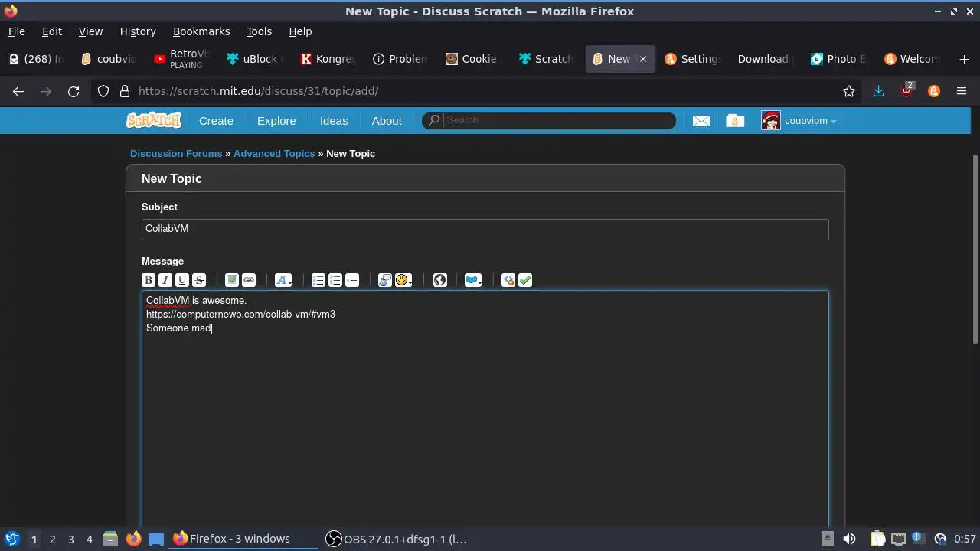Insert a list item

pyautogui.click(x=352, y=280)
